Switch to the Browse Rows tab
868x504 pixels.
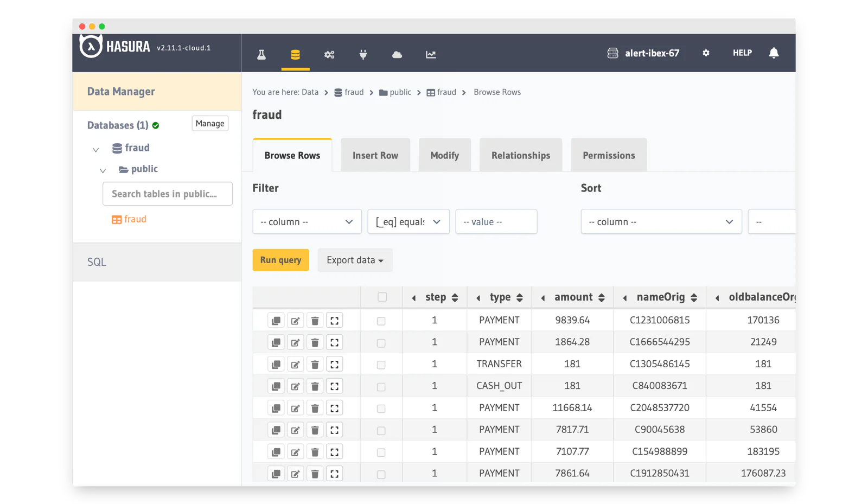point(292,155)
